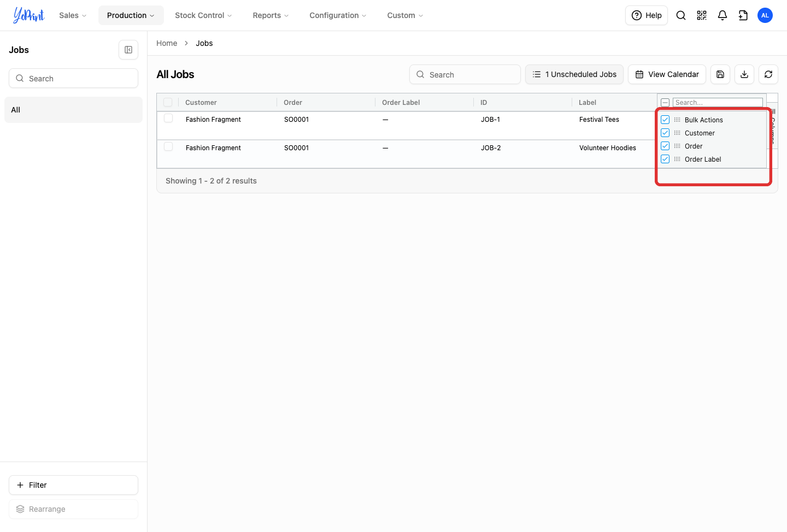Screen dimensions: 787x532
Task: Click the Festival Tees label cell
Action: [599, 120]
